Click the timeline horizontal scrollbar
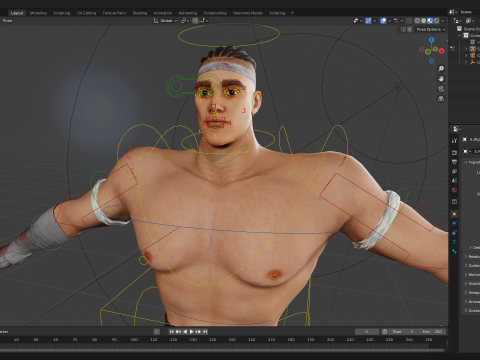This screenshot has width=480, height=360. click(223, 350)
